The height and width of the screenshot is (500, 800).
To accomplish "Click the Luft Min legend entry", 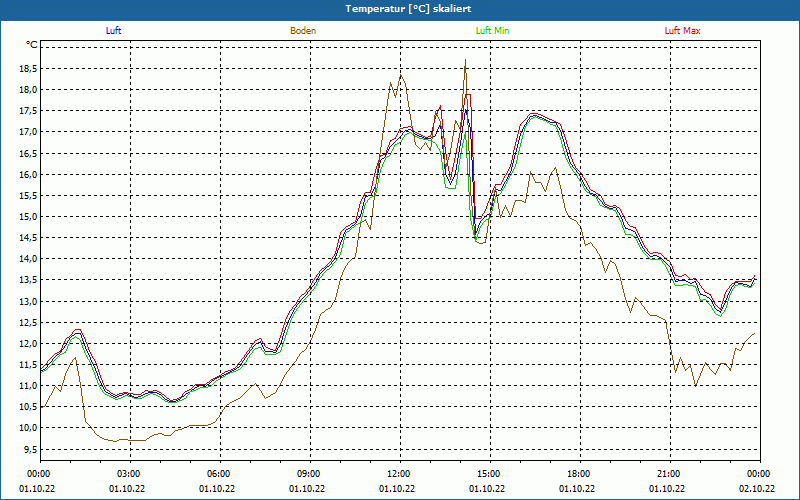I will (x=492, y=31).
